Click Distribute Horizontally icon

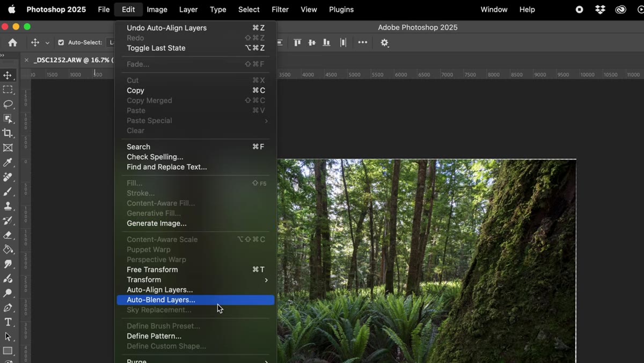(x=343, y=42)
